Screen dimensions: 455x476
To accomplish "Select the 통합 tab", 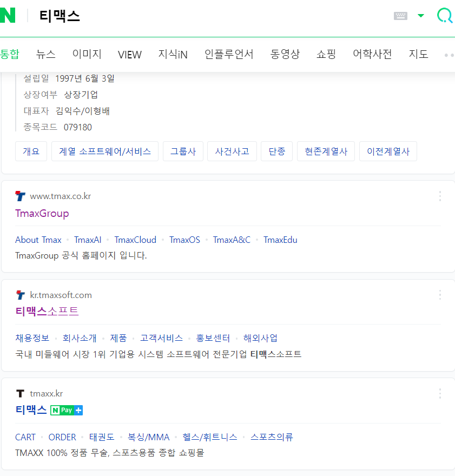I will (x=9, y=54).
